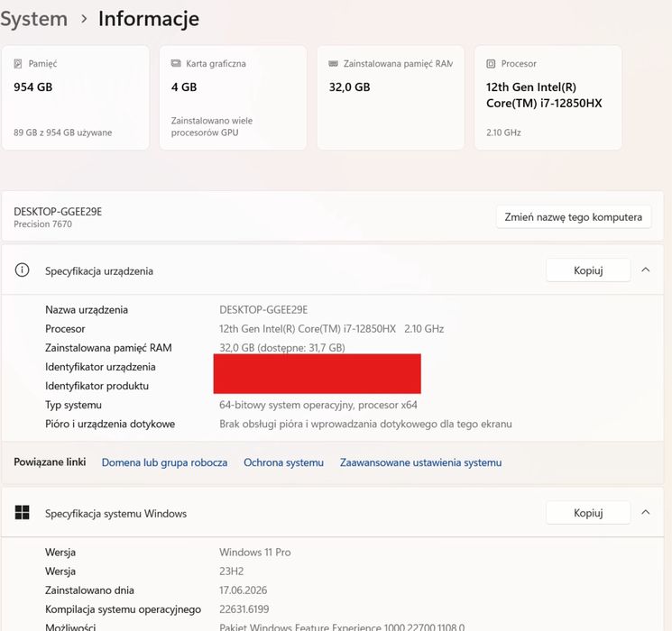Copy Windows specification with Kopiuj
Viewport: 672px width, 631px height.
coord(588,513)
